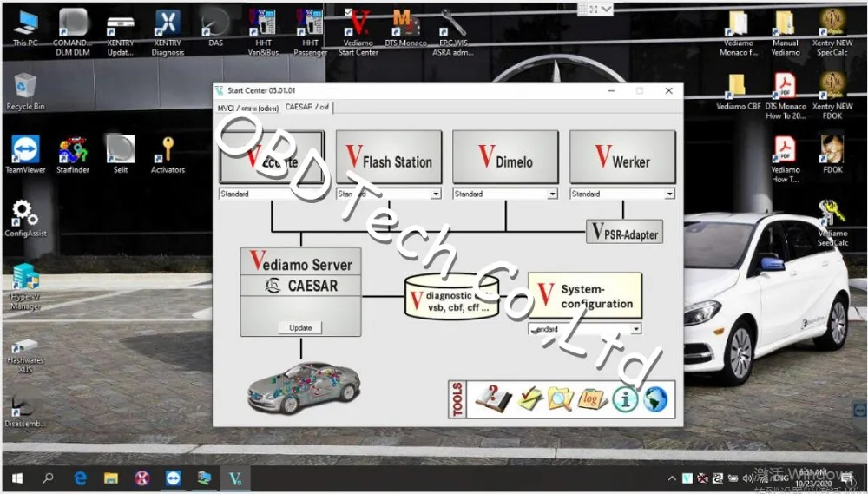This screenshot has height=494, width=868.
Task: Open taskbar search
Action: [x=48, y=478]
